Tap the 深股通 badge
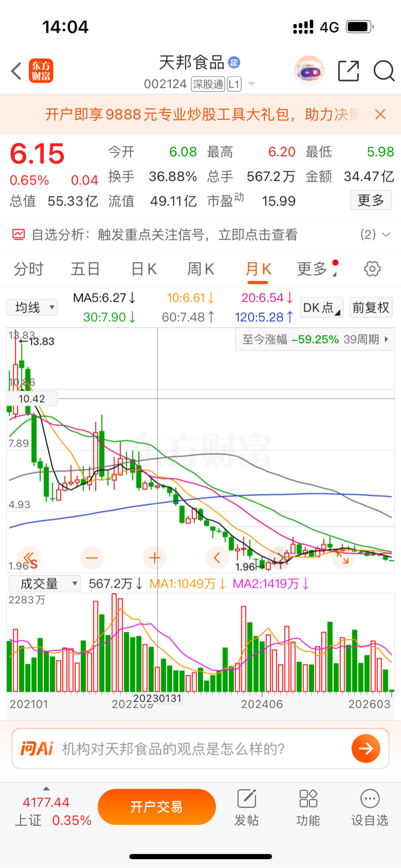This screenshot has height=868, width=401. pos(208,84)
